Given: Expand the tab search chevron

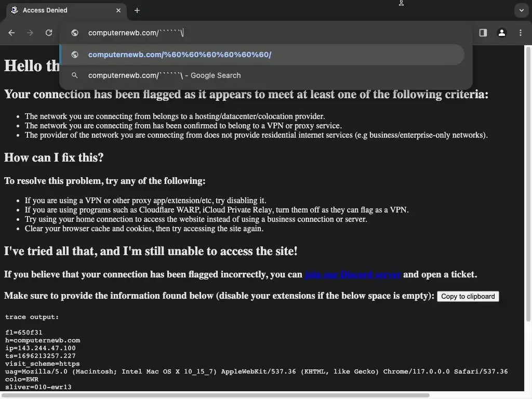Looking at the screenshot, I should (x=522, y=10).
